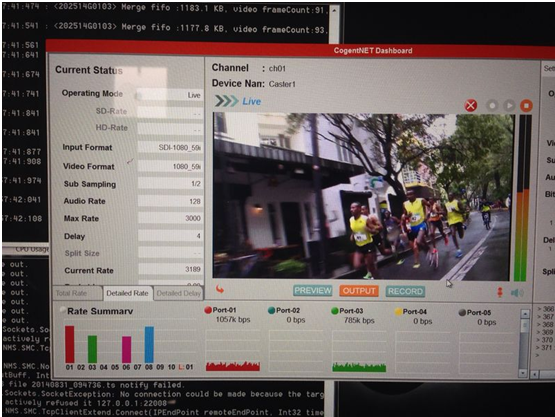Switch to the Total Rate tab
The width and height of the screenshot is (555, 417).
pos(71,293)
